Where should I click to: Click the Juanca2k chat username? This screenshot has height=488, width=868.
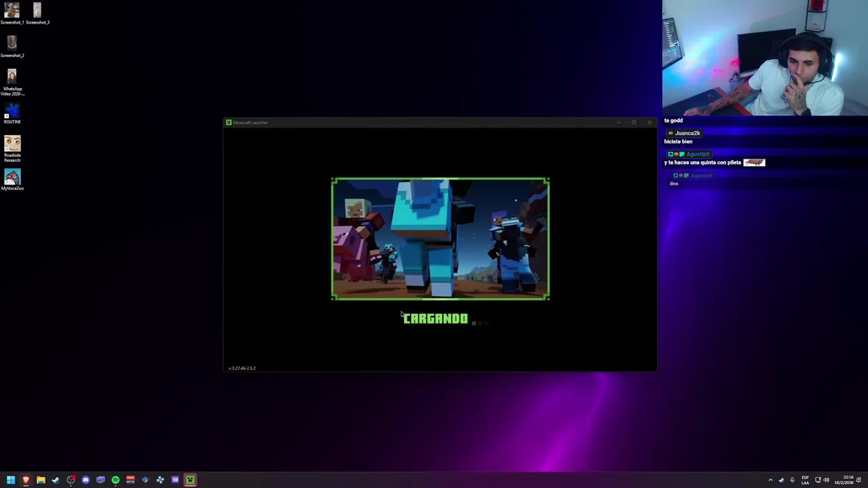[x=688, y=134]
